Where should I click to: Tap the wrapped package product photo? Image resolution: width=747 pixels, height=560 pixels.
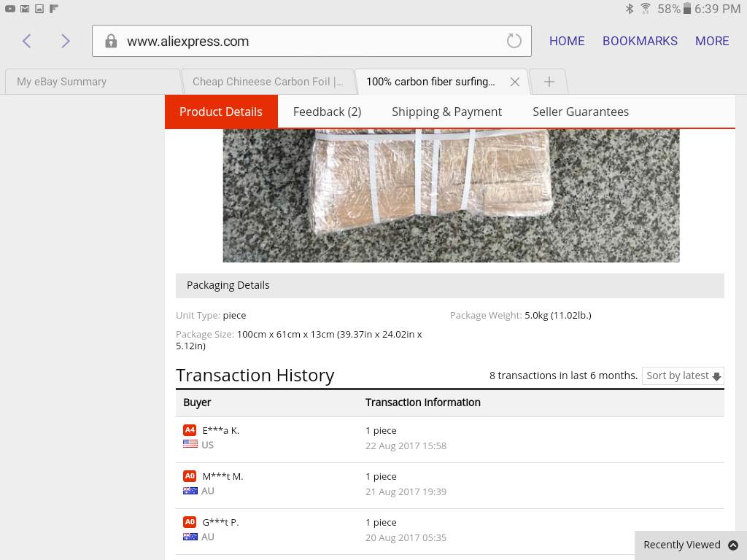pos(450,195)
